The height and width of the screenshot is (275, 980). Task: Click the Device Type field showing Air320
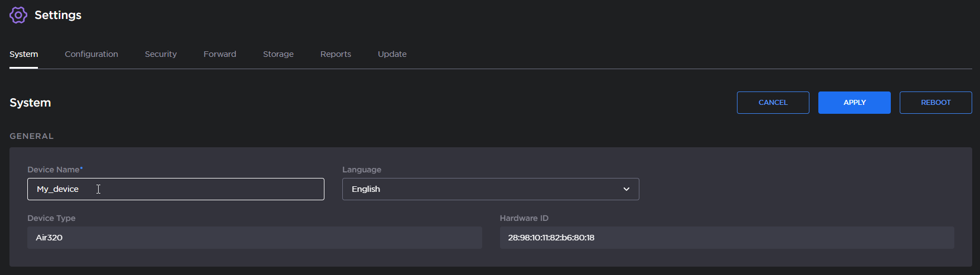click(254, 238)
